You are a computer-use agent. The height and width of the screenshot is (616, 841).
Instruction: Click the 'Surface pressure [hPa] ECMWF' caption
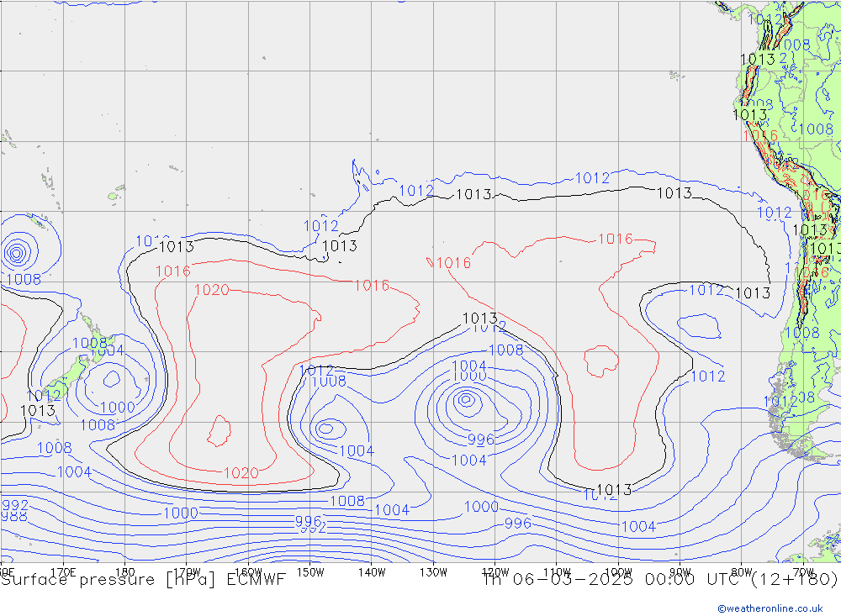point(143,580)
